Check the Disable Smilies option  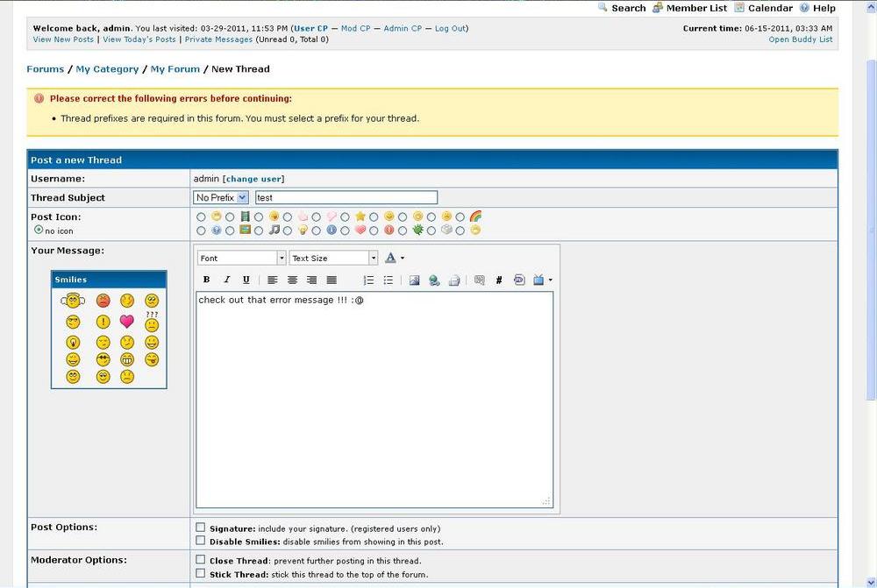click(201, 541)
